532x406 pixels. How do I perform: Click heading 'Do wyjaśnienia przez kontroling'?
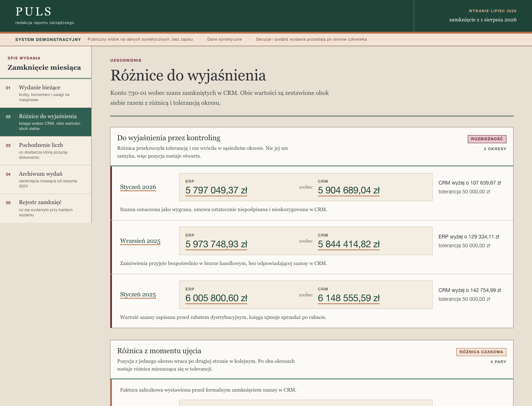[169, 138]
